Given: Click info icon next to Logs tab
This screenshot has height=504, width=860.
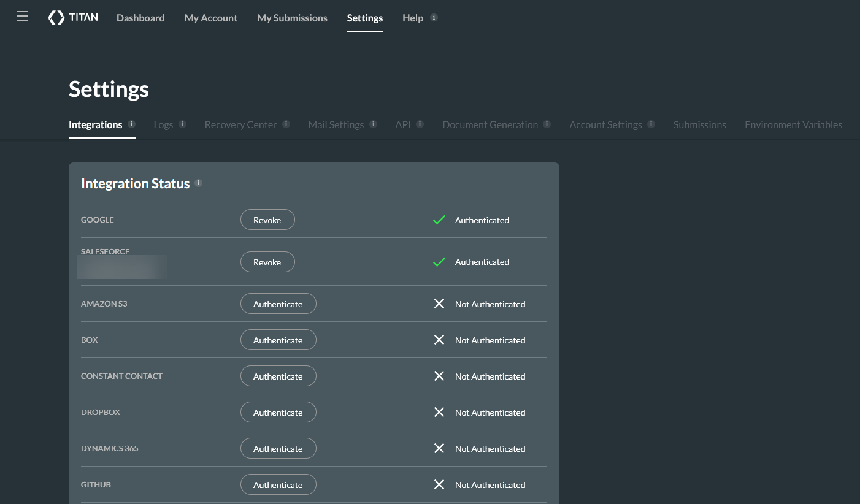Looking at the screenshot, I should (x=182, y=124).
